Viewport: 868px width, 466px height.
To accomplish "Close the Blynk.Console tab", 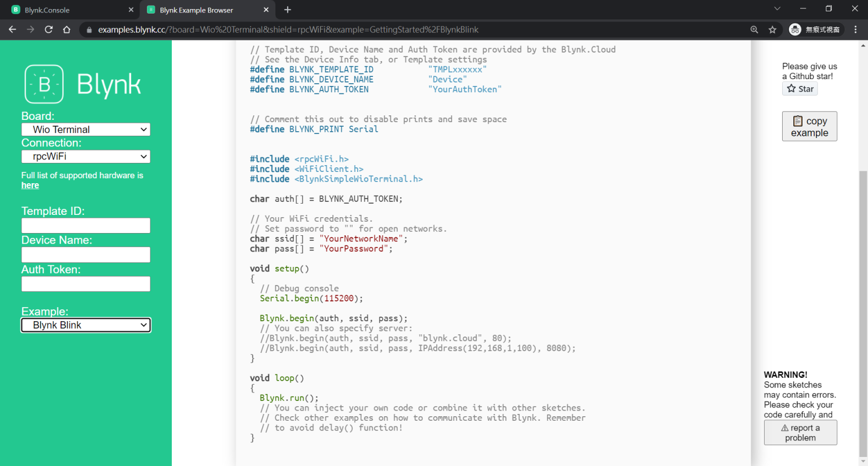I will tap(131, 10).
